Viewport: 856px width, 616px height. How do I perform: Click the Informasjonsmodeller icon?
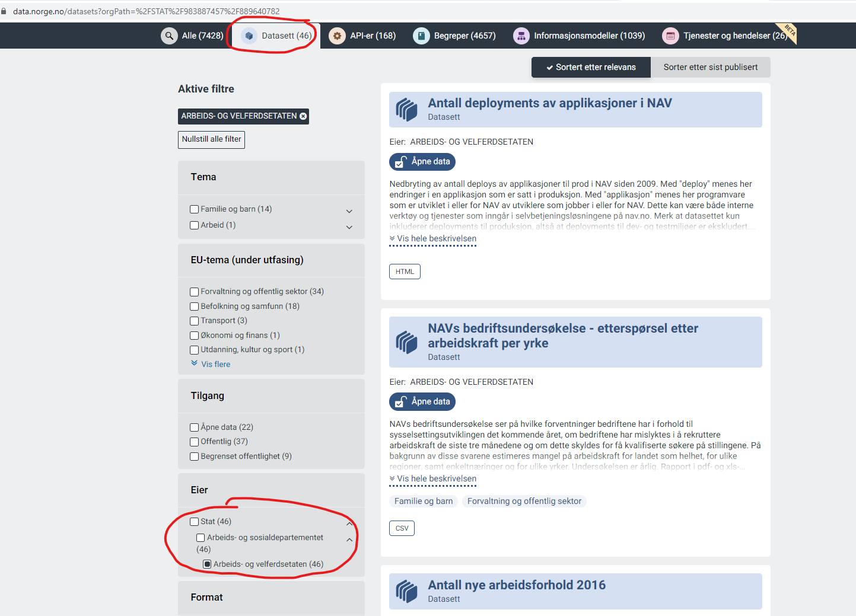521,36
